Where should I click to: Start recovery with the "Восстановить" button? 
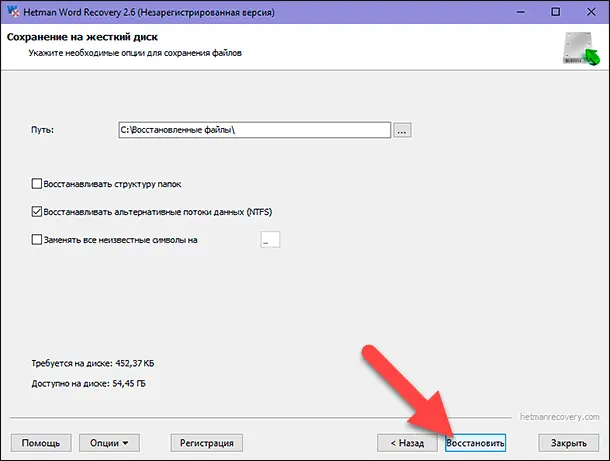476,442
